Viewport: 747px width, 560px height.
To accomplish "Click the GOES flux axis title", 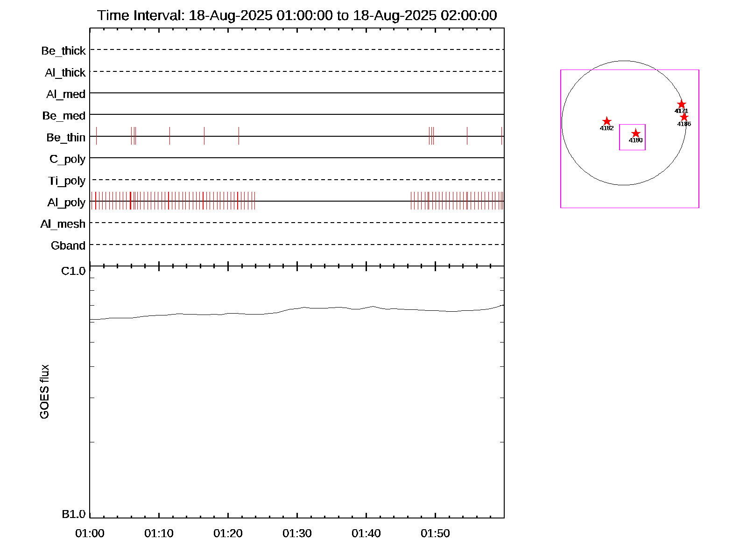I will click(44, 392).
